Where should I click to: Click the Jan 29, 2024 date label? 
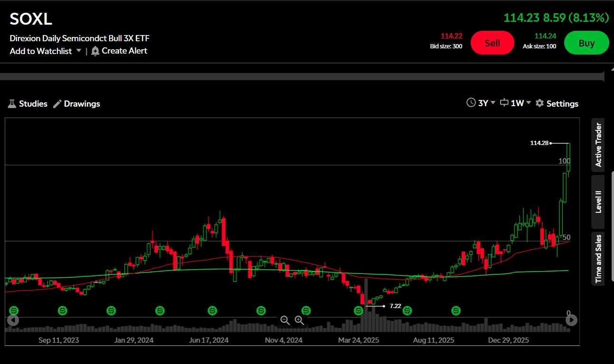point(134,340)
